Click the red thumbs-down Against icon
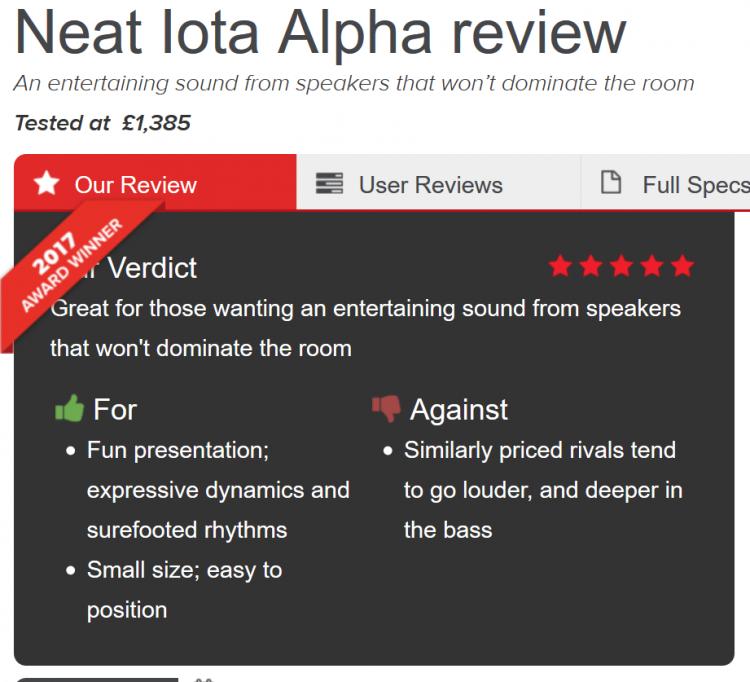 386,408
